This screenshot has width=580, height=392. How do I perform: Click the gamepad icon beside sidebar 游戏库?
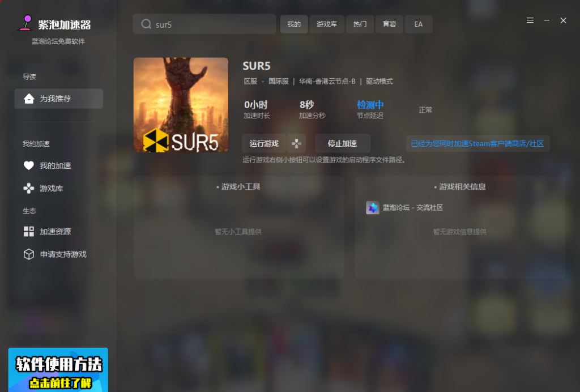(x=29, y=188)
